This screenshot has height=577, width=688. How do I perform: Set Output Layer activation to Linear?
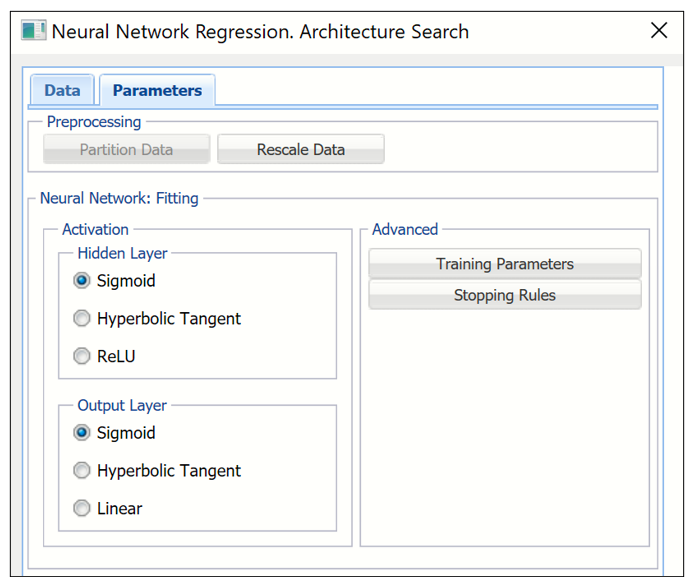coord(82,509)
